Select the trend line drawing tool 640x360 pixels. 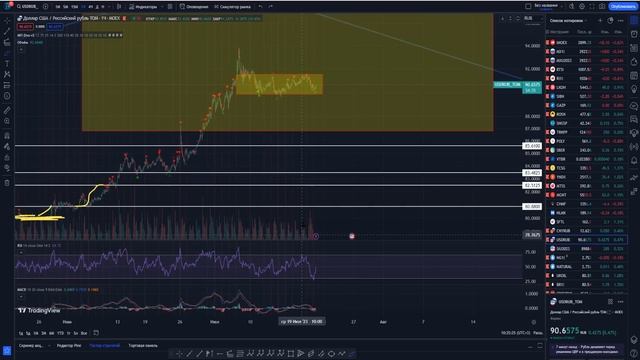tap(7, 31)
